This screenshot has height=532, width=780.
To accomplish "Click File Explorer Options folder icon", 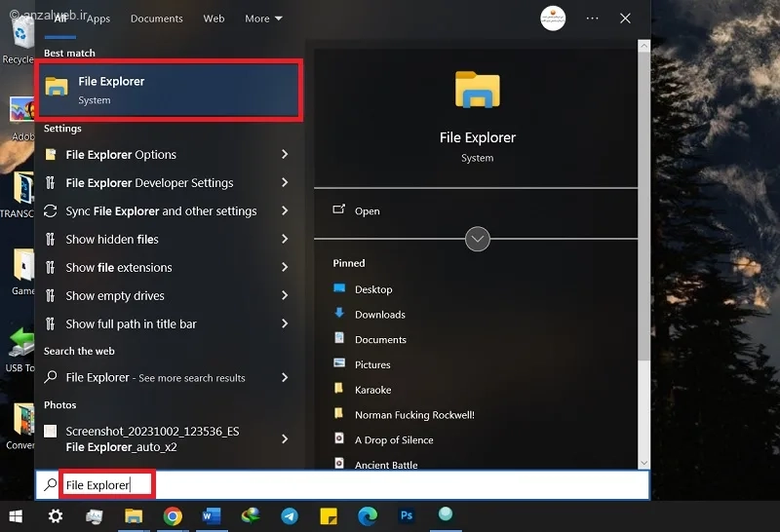I will tap(51, 155).
